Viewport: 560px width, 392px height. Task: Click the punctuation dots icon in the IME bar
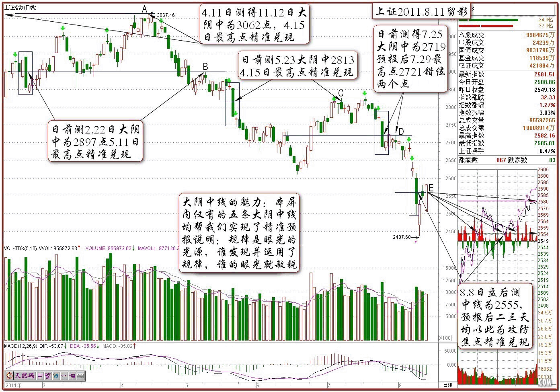tap(64, 376)
